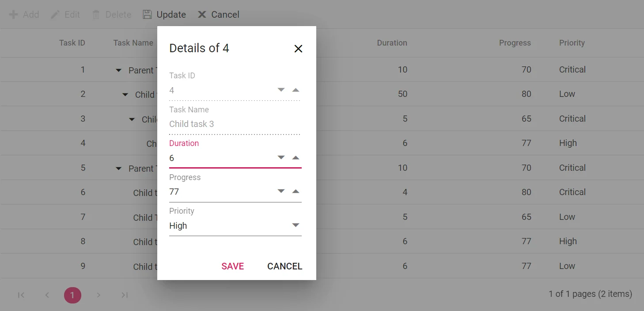This screenshot has width=644, height=311.
Task: Increment the Duration value with the up arrow
Action: tap(295, 157)
